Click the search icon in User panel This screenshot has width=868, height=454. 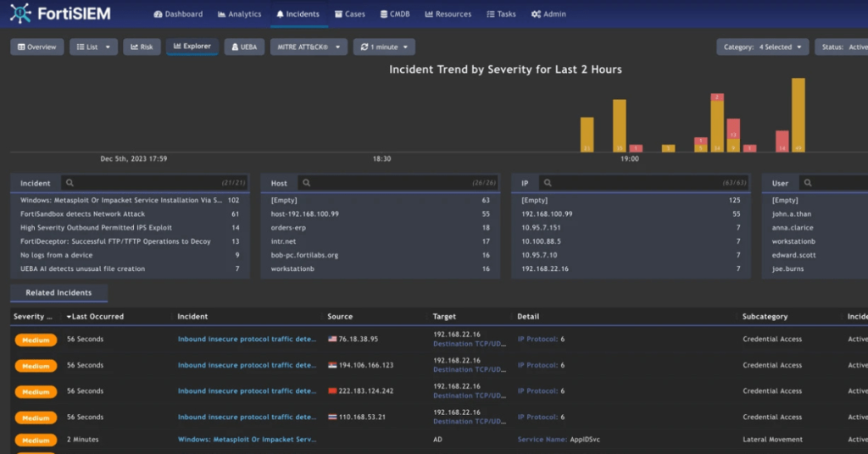[808, 182]
